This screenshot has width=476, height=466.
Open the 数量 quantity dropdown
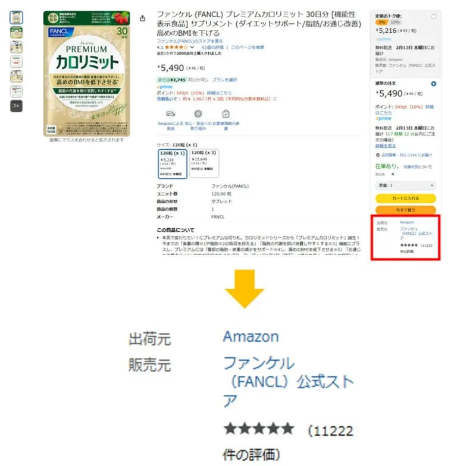point(406,185)
